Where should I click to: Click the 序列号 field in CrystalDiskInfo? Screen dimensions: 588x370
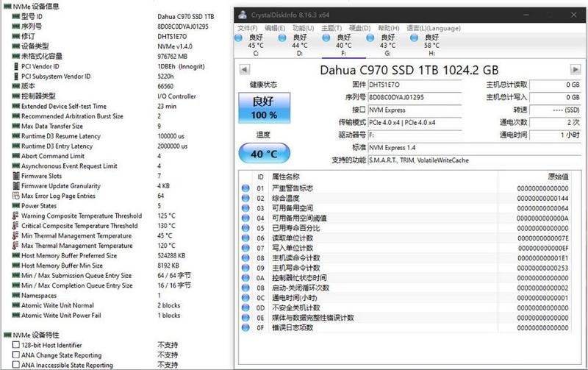click(x=415, y=97)
